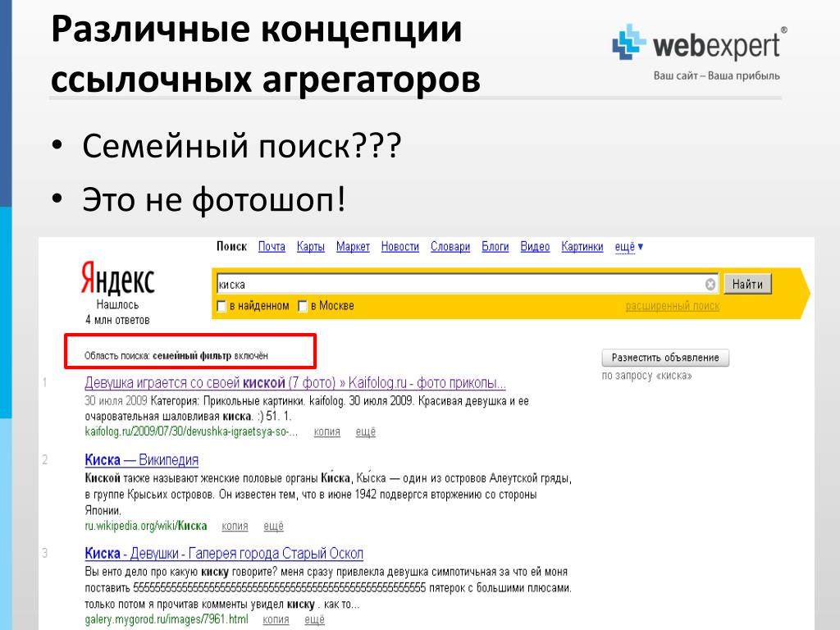The image size is (840, 630).
Task: Switch to Видео search
Action: [x=535, y=246]
